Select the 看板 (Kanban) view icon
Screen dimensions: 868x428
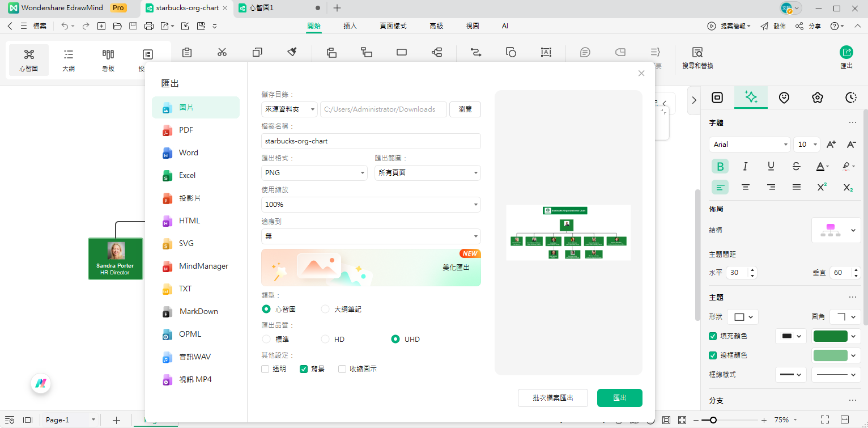coord(108,60)
